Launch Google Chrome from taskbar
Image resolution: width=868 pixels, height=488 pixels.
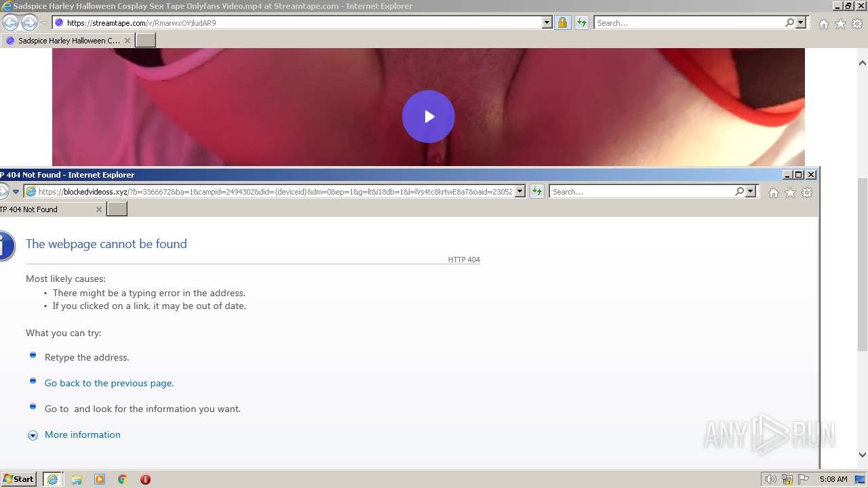[123, 479]
